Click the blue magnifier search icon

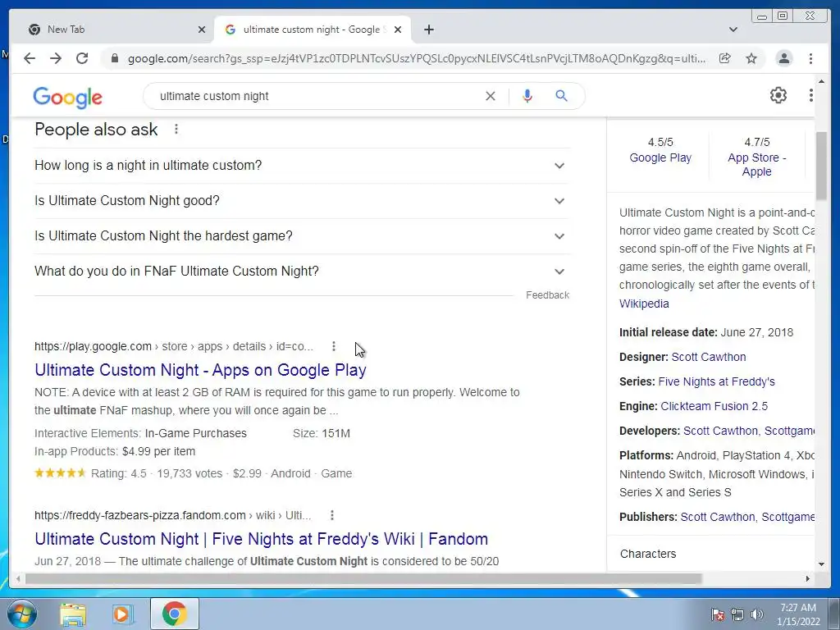(x=561, y=96)
